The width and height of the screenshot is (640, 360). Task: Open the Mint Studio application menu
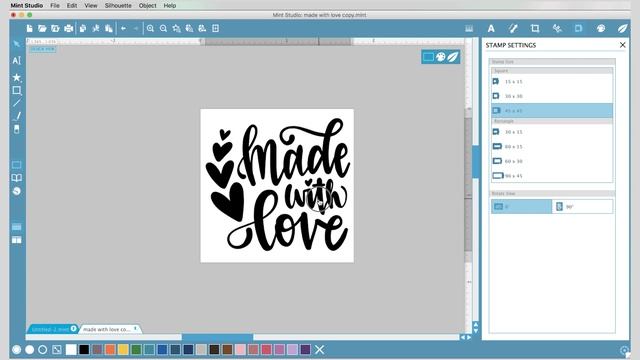pyautogui.click(x=27, y=6)
